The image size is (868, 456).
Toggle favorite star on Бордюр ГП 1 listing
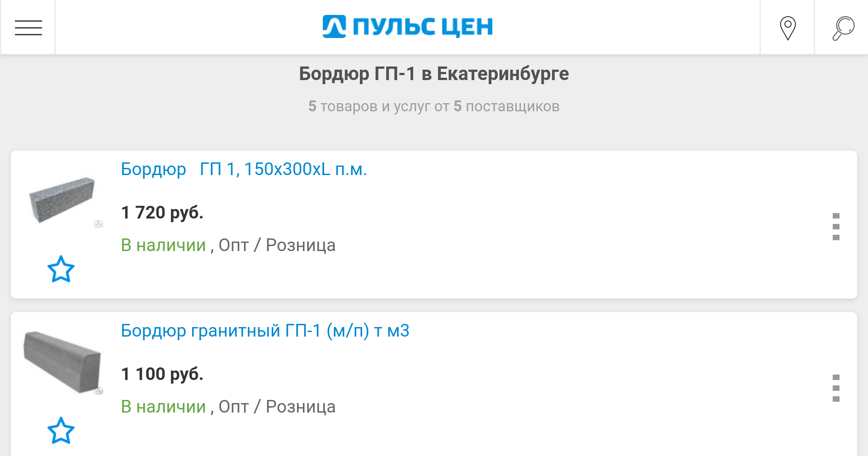tap(61, 270)
